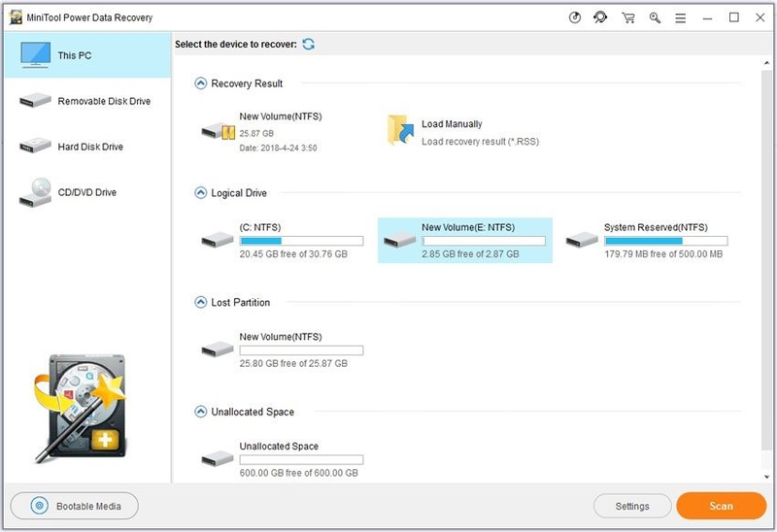The image size is (777, 532).
Task: Click '20.45 GB free of 30.76 GB'
Action: (x=293, y=254)
